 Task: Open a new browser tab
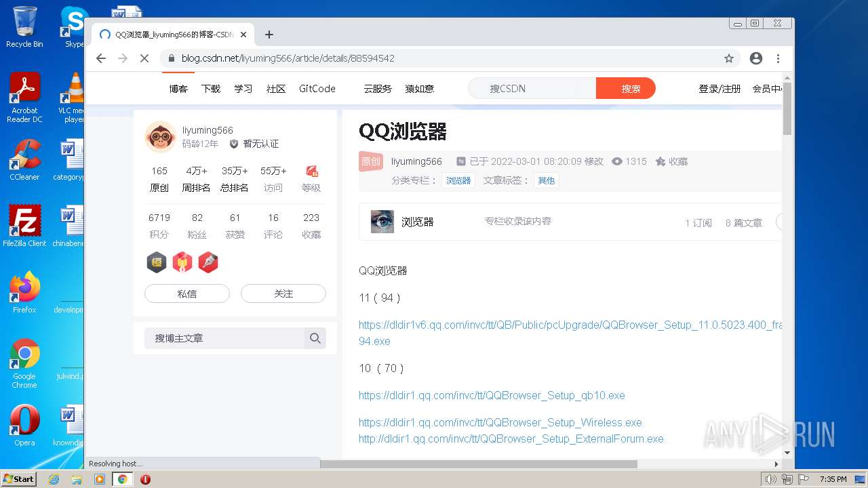(269, 35)
